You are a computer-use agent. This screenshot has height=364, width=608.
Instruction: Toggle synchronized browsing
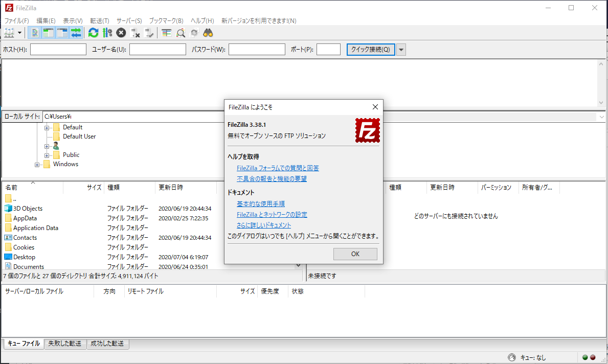tap(194, 32)
